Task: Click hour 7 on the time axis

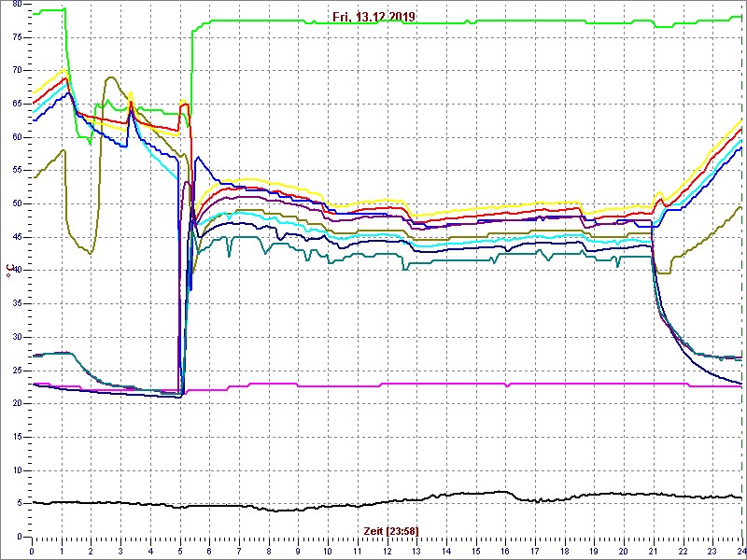Action: 239,552
